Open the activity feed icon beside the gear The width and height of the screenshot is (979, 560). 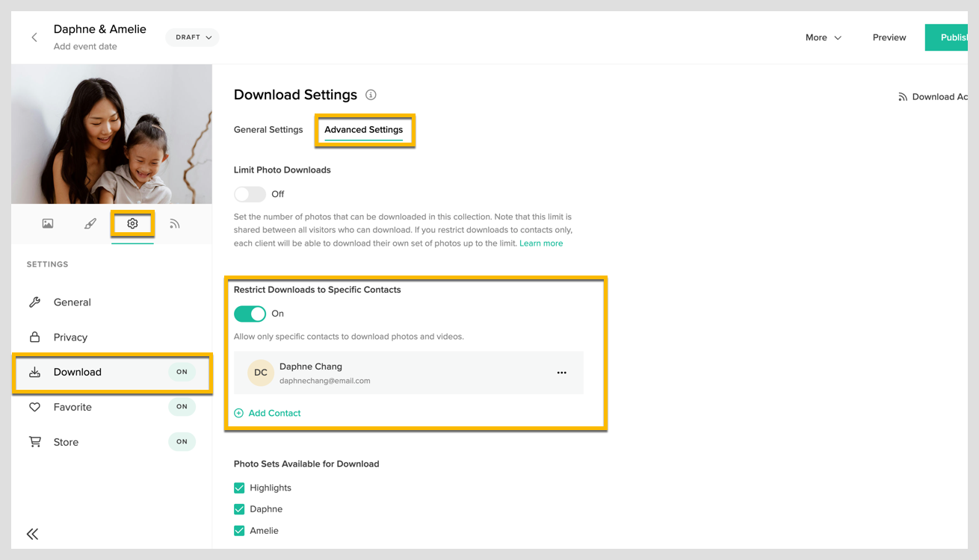pyautogui.click(x=175, y=223)
